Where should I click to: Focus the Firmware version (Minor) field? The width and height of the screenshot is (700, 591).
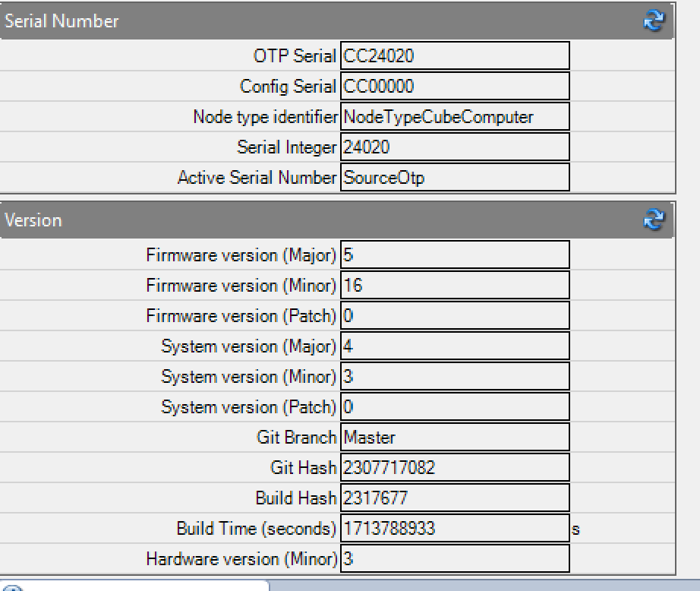click(455, 285)
